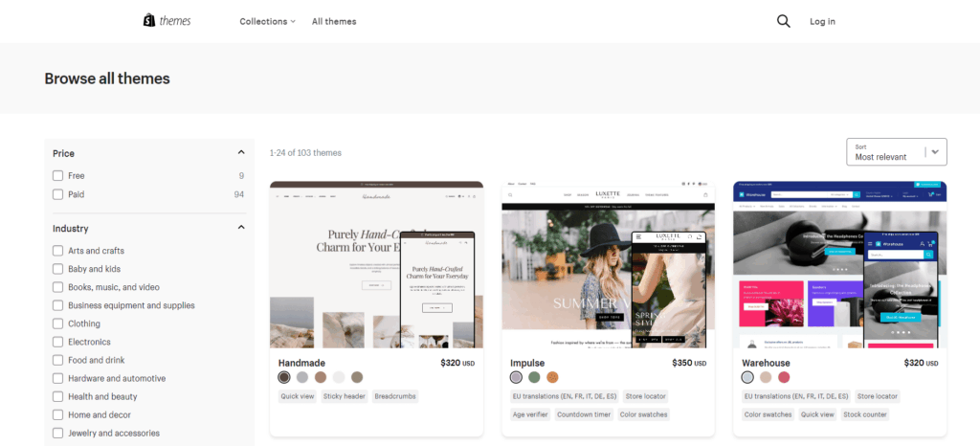Click Handmade's Breadcrumbs tag
980x446 pixels.
[x=395, y=396]
